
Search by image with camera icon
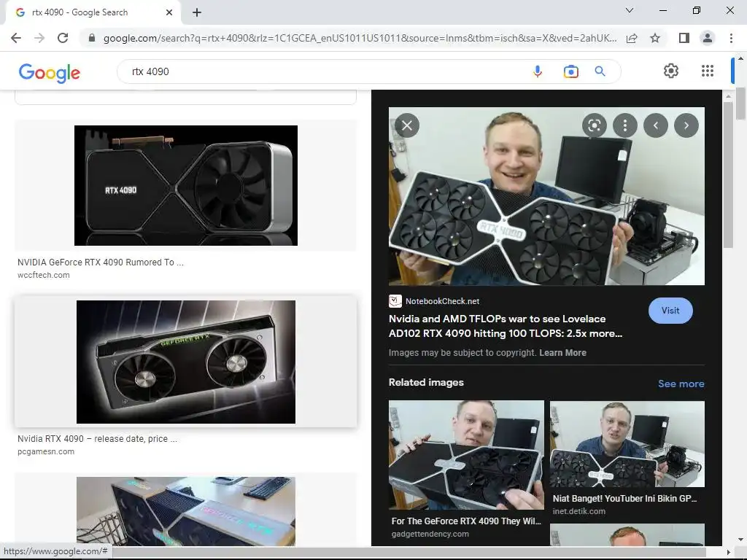coord(570,71)
